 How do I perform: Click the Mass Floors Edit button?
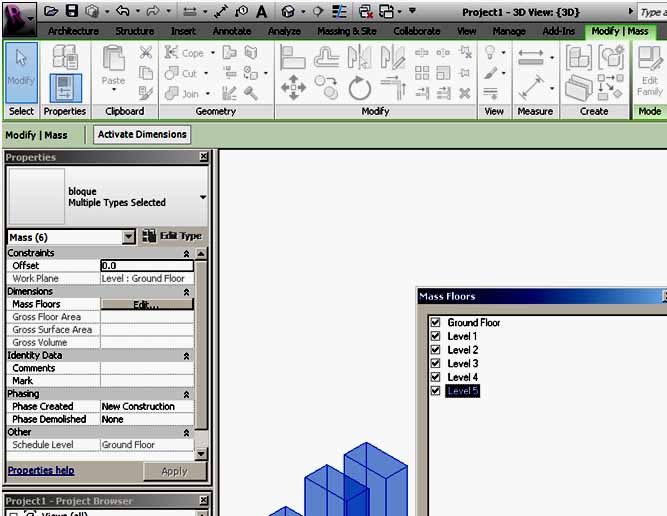[146, 304]
